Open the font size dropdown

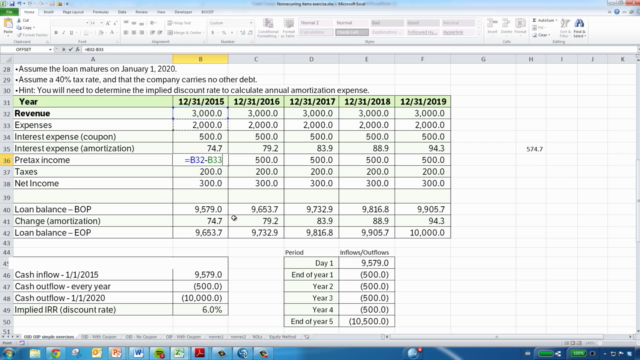click(102, 23)
